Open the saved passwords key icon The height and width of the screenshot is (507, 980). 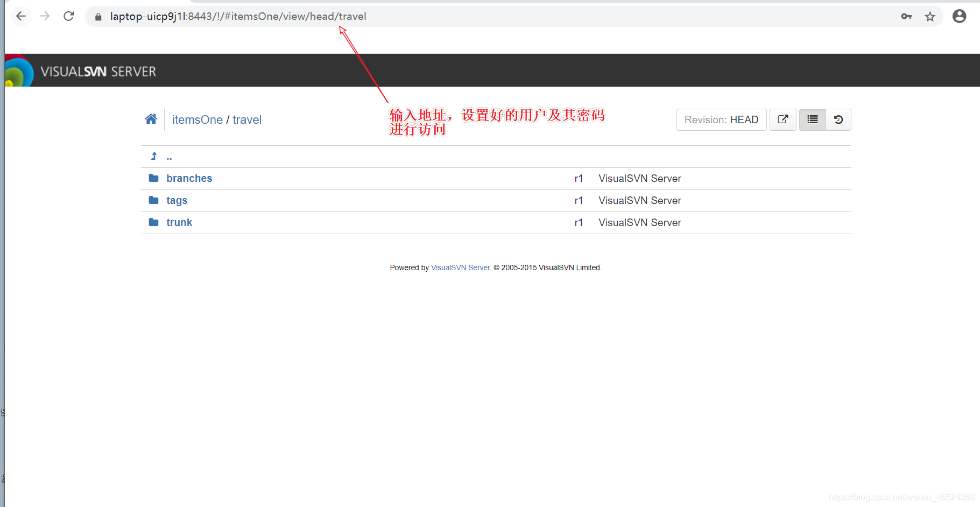point(906,17)
